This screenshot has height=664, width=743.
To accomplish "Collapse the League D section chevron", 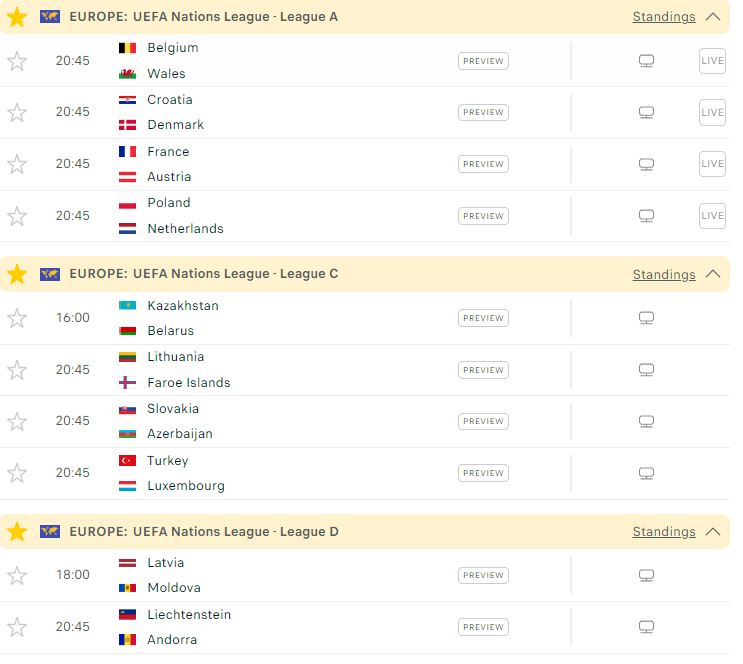I will [713, 532].
